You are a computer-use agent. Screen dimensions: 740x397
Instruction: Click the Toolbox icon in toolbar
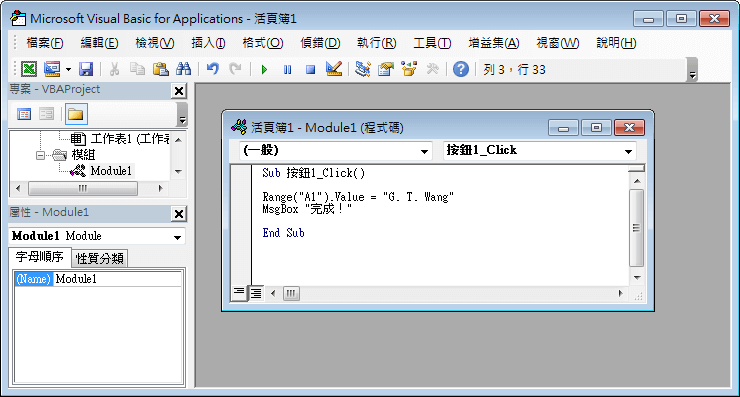pyautogui.click(x=432, y=69)
